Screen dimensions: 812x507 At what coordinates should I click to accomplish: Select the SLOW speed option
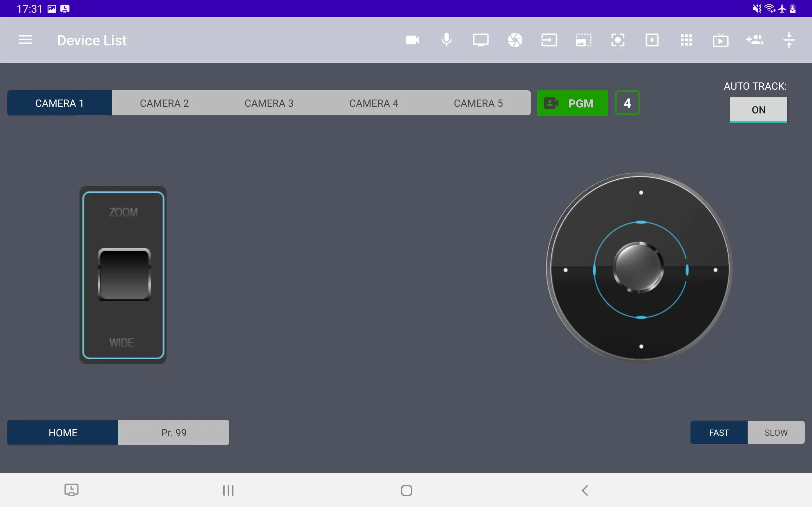776,433
